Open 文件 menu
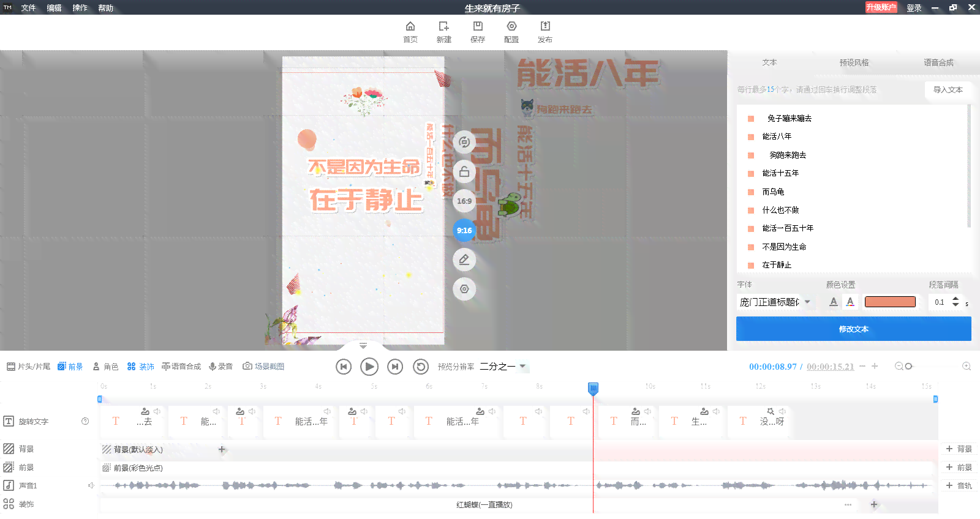The image size is (980, 519). pyautogui.click(x=28, y=8)
